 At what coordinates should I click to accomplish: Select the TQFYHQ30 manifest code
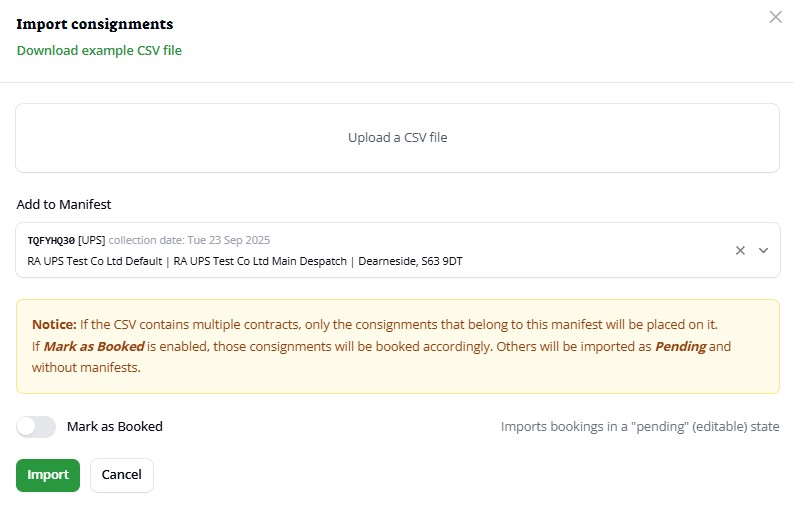coord(50,240)
